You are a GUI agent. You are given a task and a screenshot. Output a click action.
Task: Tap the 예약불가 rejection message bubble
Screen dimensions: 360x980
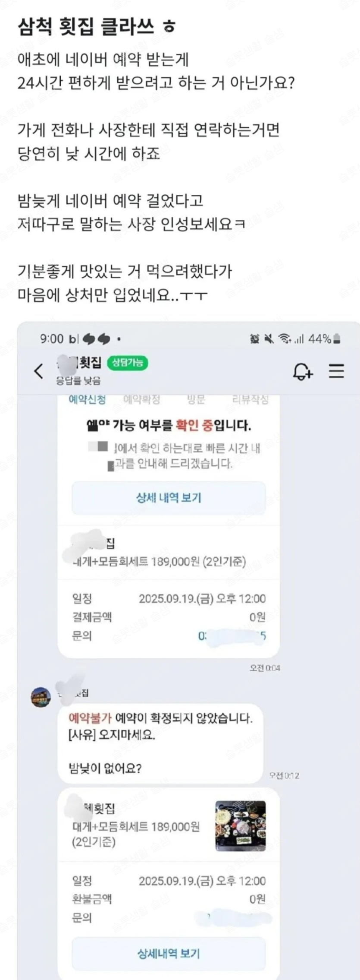(x=160, y=743)
